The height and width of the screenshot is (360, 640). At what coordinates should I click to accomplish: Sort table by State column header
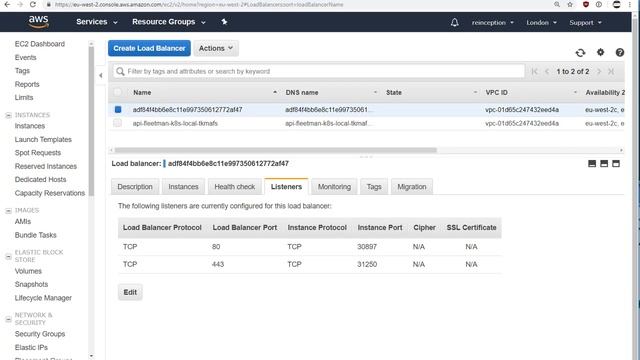[x=393, y=93]
